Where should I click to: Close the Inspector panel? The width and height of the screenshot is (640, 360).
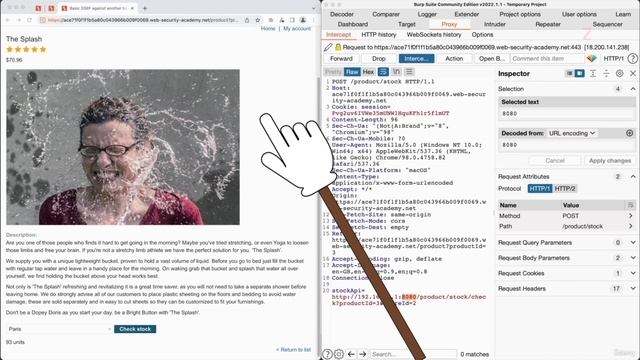click(633, 73)
